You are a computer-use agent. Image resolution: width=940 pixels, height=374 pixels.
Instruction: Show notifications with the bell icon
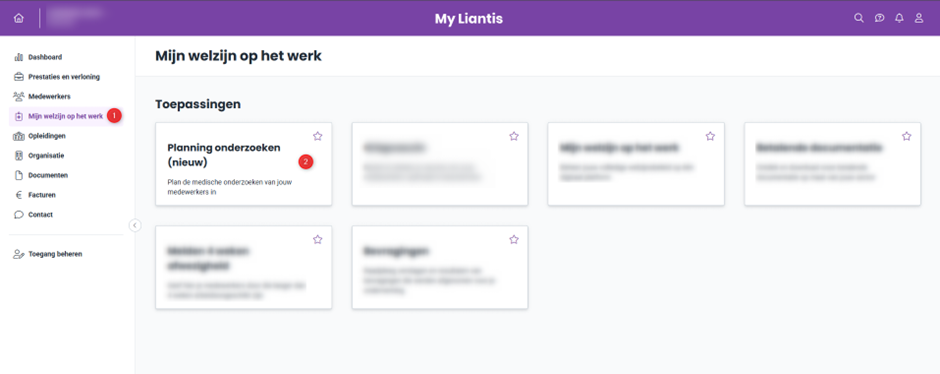pyautogui.click(x=899, y=18)
